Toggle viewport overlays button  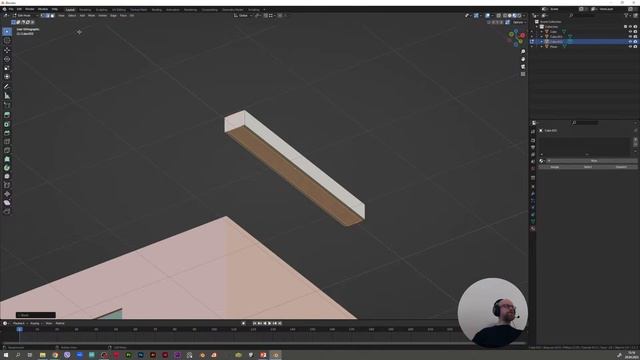coord(487,16)
